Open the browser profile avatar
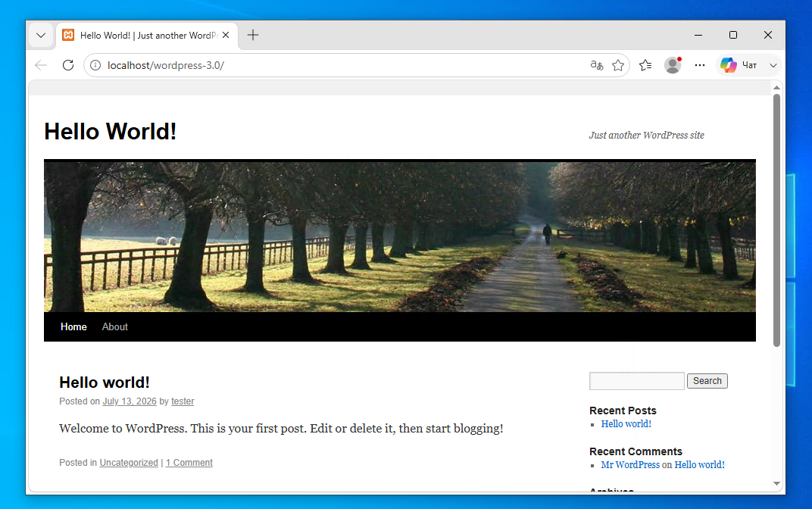 pos(673,65)
